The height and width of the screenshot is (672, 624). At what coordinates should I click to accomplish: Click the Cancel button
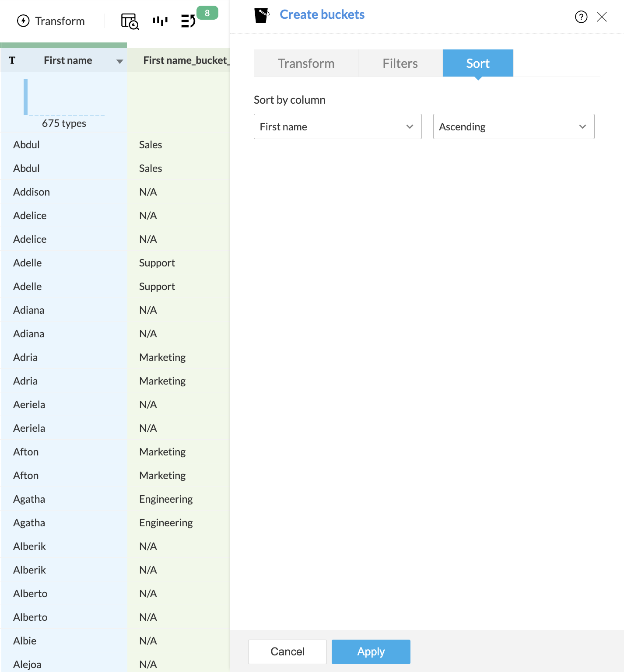click(x=287, y=651)
